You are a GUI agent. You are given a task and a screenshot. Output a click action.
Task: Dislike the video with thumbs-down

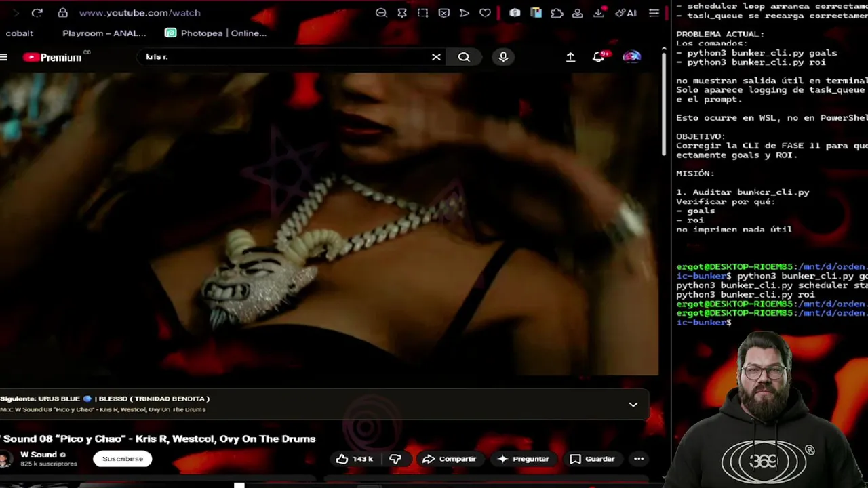[x=395, y=459]
